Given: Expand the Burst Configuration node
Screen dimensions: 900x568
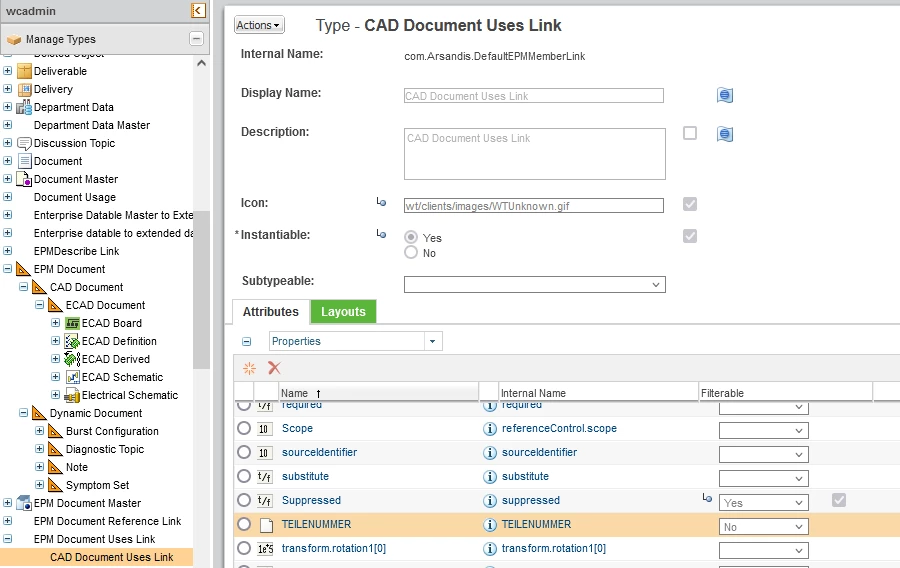Looking at the screenshot, I should coord(40,431).
